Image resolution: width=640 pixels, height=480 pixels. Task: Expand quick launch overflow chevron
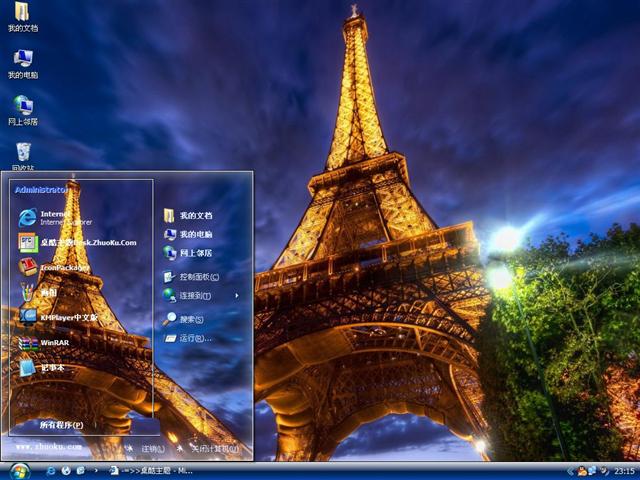(96, 471)
